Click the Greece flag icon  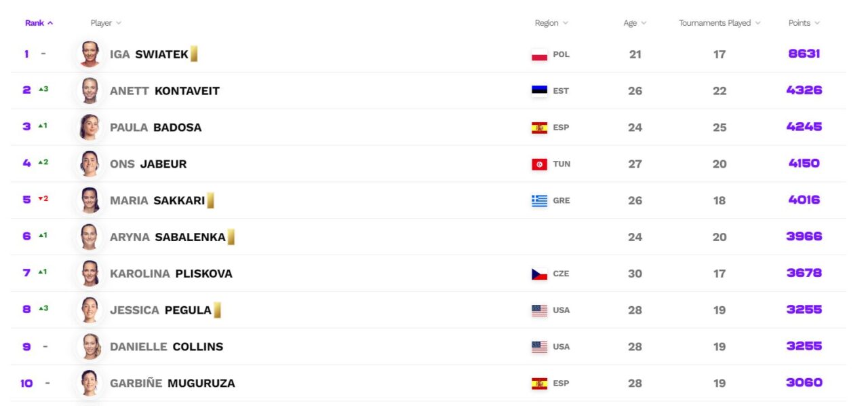pos(539,201)
